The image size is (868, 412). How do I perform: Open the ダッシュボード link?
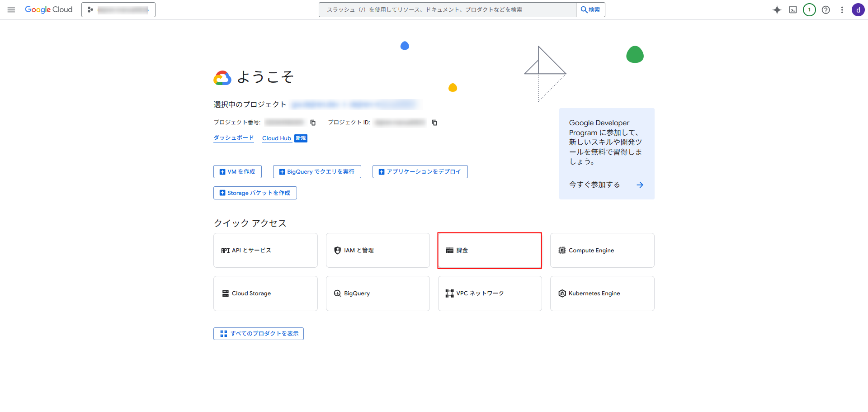pos(233,138)
